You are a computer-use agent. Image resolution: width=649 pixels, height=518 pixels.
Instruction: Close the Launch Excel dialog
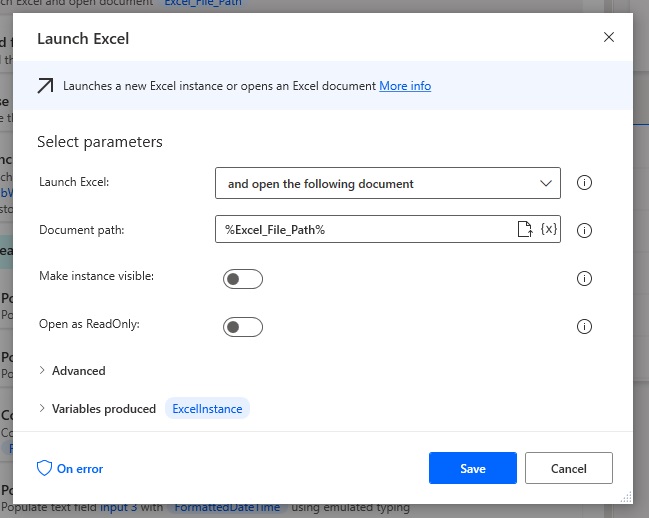pos(608,37)
